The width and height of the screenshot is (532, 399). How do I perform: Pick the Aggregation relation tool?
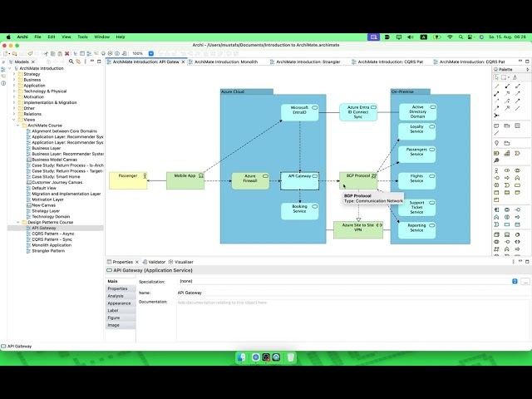pos(517,86)
